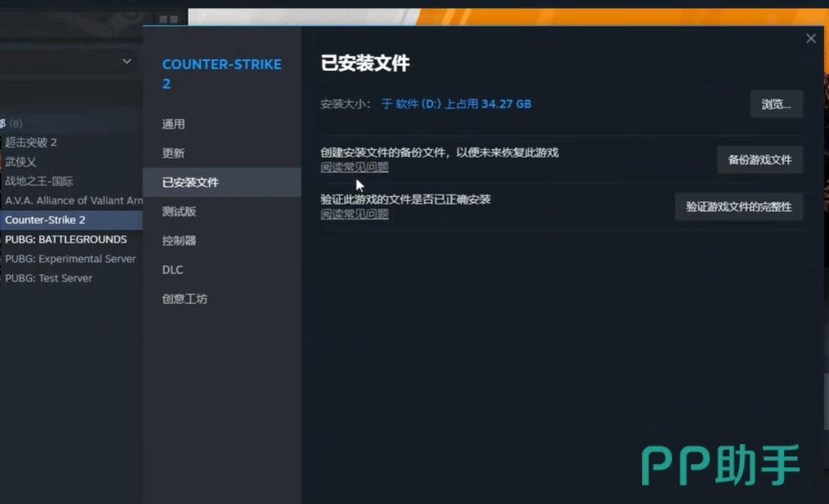Select 超击突破 2 in the library list
This screenshot has height=504, width=829.
coord(31,143)
